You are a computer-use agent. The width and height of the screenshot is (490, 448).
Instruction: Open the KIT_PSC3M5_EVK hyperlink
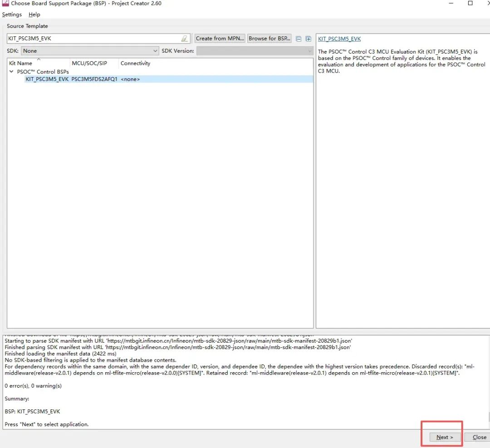[339, 39]
